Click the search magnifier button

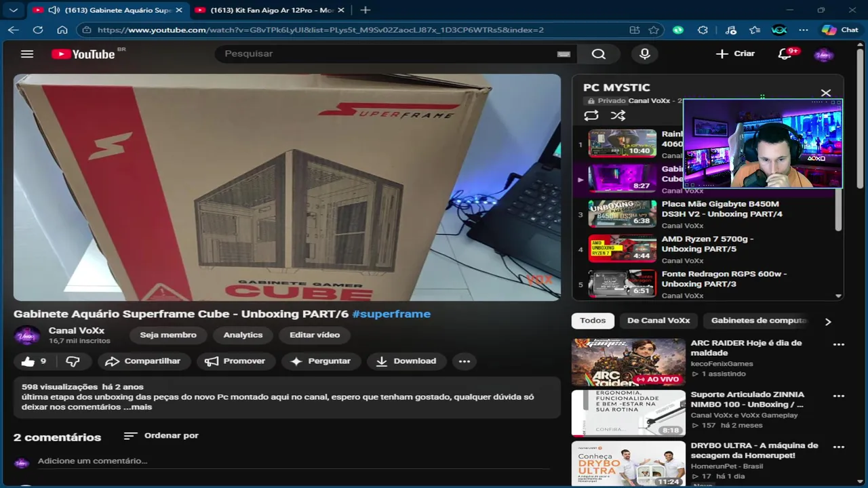pyautogui.click(x=598, y=54)
